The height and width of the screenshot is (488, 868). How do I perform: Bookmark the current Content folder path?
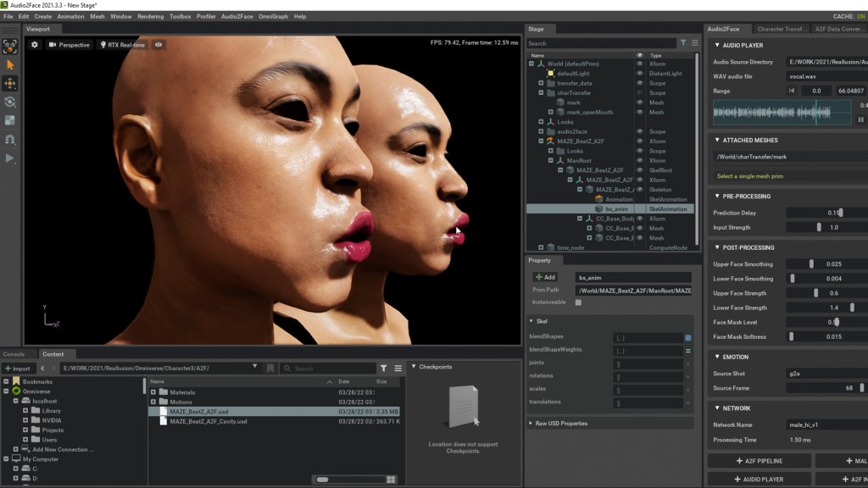[270, 369]
